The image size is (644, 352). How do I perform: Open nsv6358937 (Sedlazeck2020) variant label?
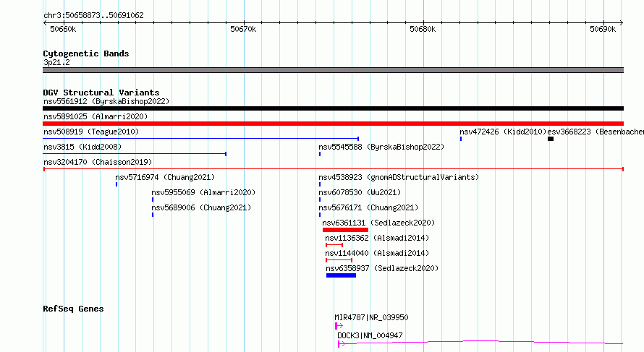[382, 268]
